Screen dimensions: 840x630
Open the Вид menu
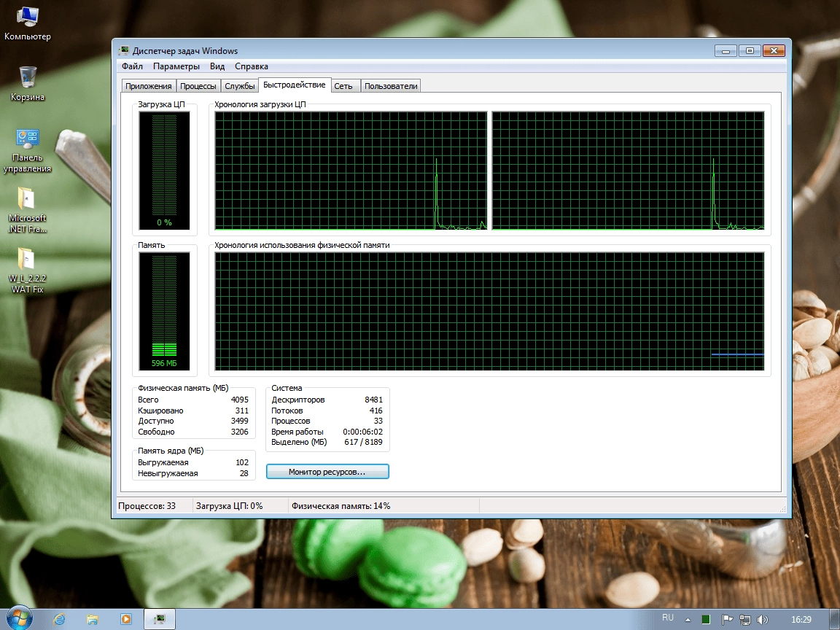pos(217,66)
